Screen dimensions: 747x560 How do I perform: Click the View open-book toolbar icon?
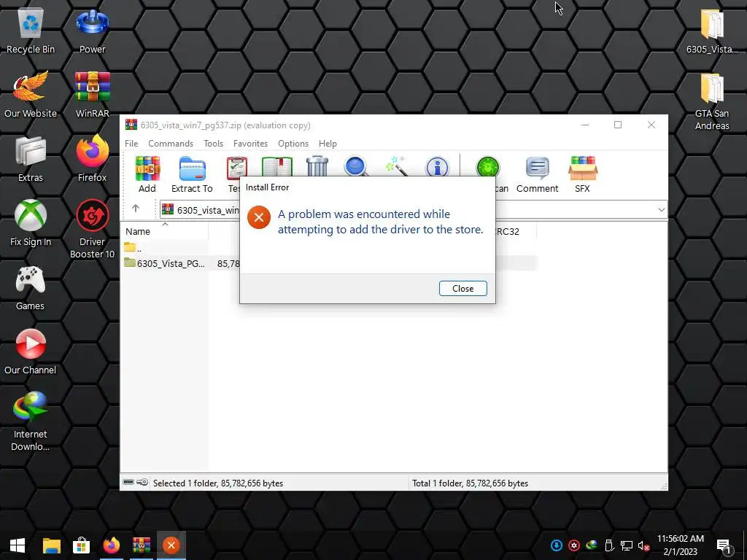(276, 166)
